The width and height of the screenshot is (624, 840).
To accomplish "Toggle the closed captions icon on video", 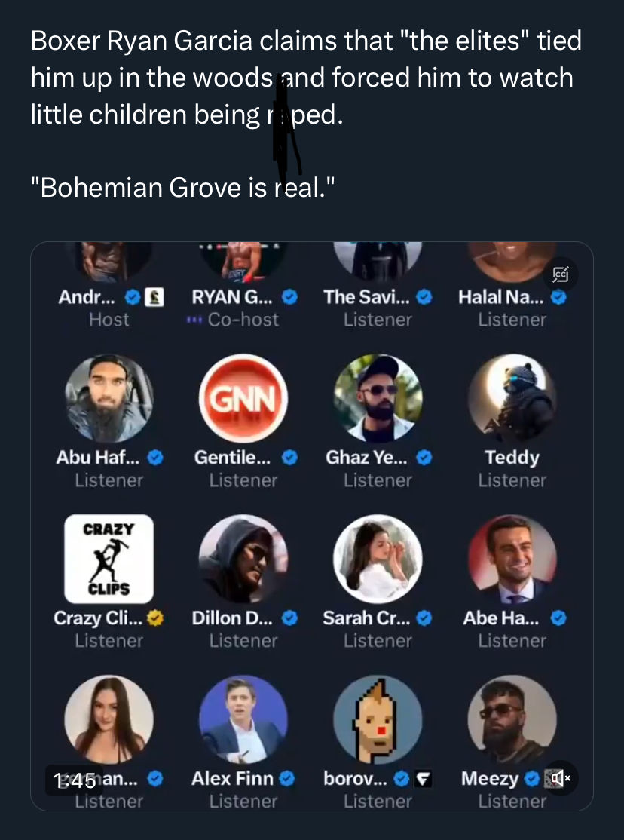I will point(561,274).
